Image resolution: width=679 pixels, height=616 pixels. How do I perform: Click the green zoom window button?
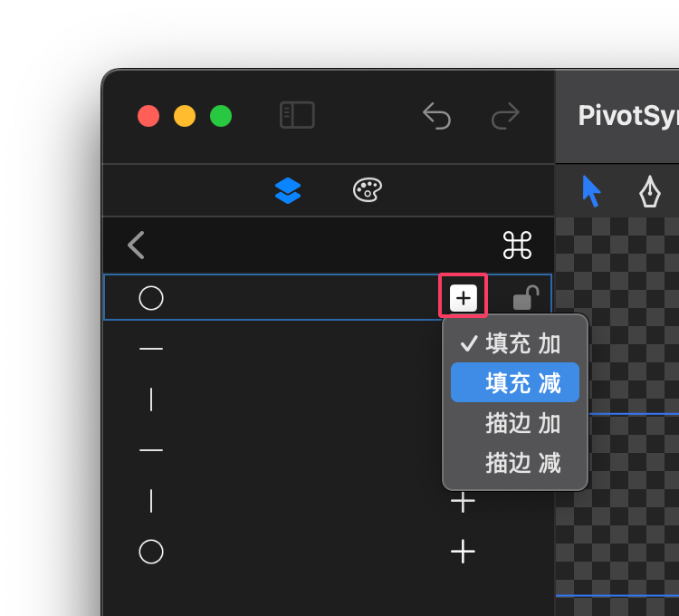pyautogui.click(x=221, y=116)
